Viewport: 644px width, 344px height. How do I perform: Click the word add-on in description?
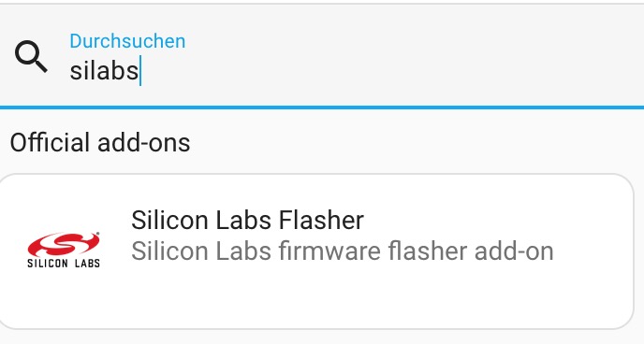[514, 251]
